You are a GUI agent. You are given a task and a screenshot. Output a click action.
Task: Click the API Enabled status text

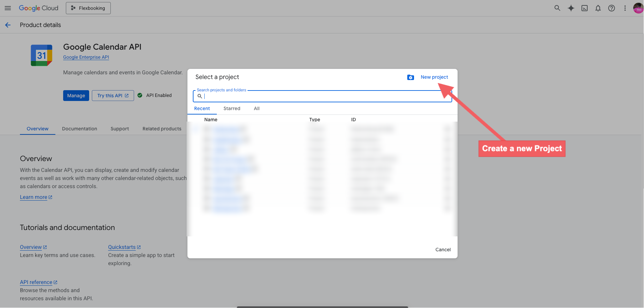point(159,95)
